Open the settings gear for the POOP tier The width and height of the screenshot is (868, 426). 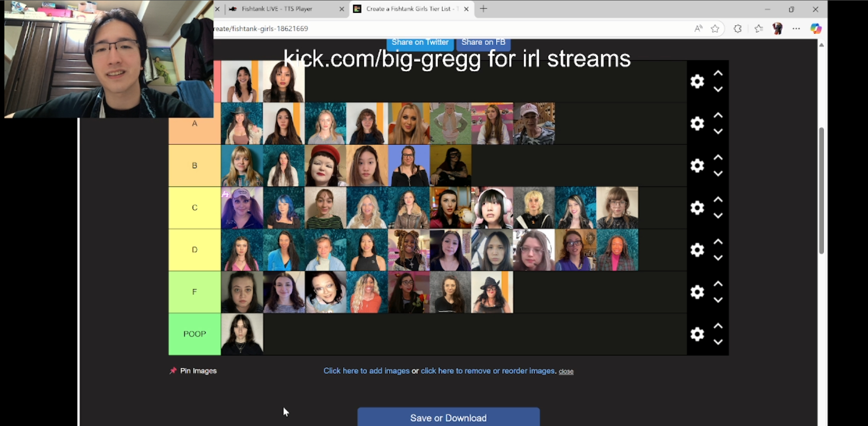point(697,334)
